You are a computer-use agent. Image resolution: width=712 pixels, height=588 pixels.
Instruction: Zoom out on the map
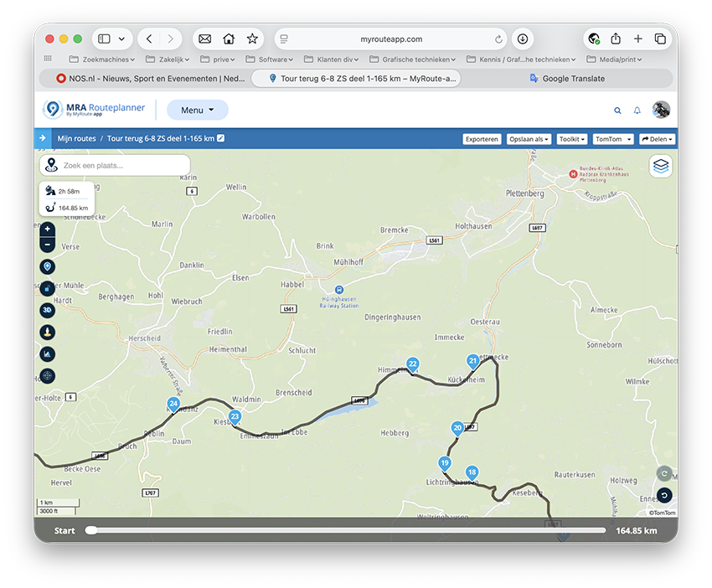tap(47, 245)
